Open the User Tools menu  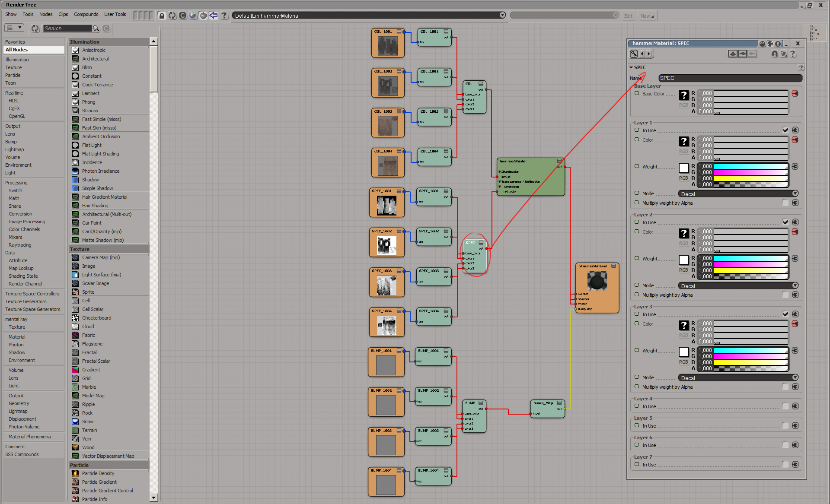tap(115, 14)
